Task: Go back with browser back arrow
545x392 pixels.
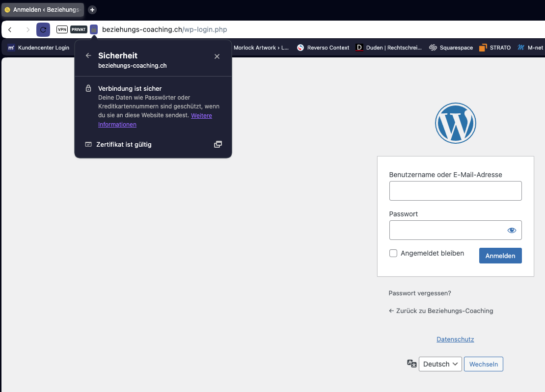Action: click(10, 30)
